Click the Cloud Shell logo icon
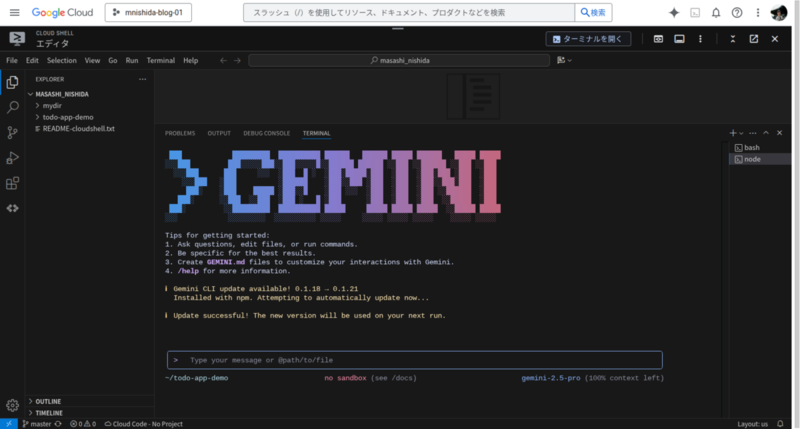800x429 pixels. [17, 38]
